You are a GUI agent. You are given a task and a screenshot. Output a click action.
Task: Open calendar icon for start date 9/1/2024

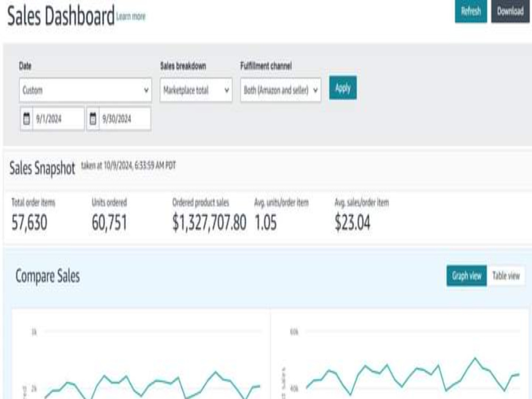[x=27, y=119]
